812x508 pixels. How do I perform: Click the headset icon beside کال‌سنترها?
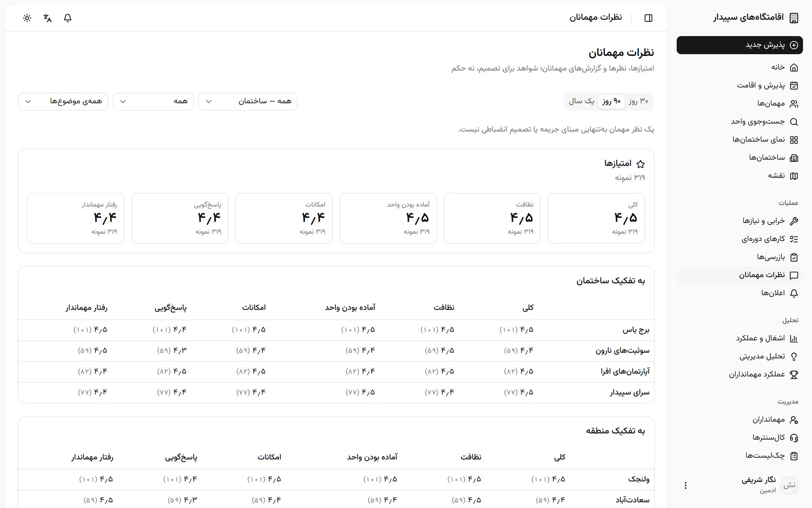click(794, 438)
